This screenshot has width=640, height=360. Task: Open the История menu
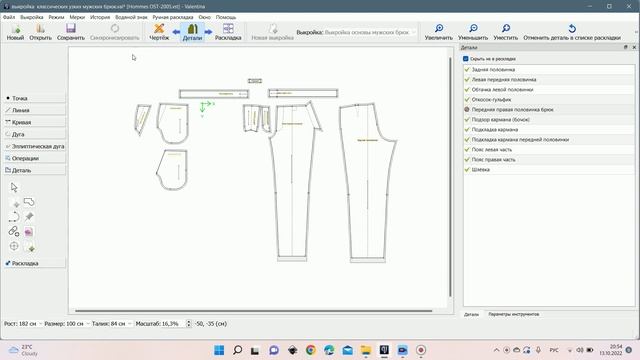(x=100, y=17)
